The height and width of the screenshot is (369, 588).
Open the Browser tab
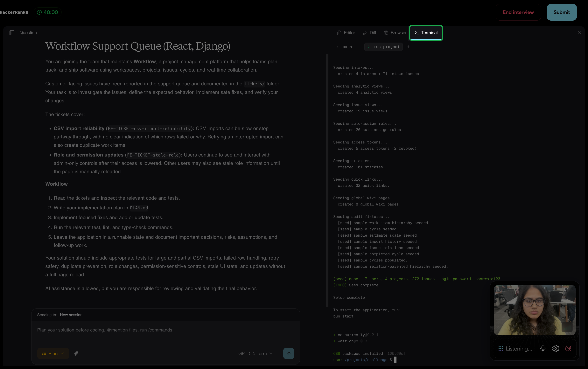(x=395, y=33)
